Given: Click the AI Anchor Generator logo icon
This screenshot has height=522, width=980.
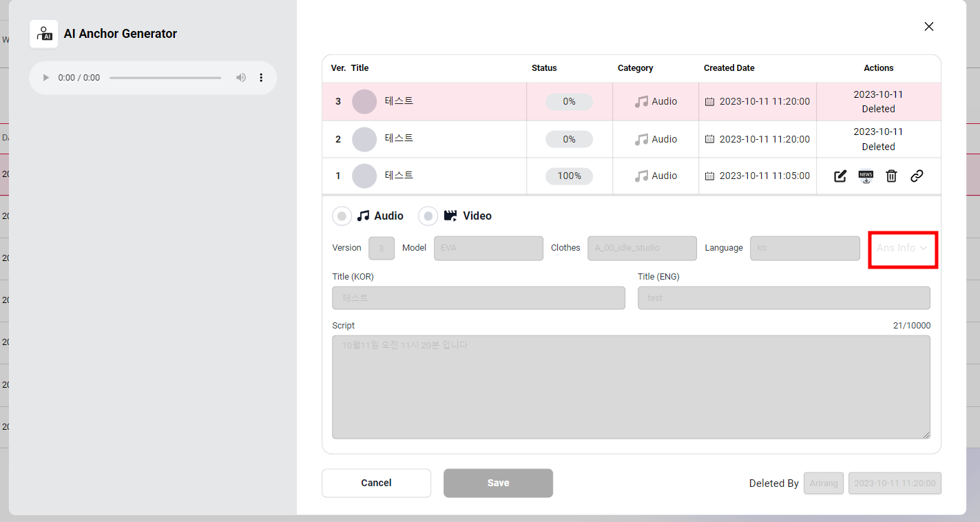Looking at the screenshot, I should point(44,34).
